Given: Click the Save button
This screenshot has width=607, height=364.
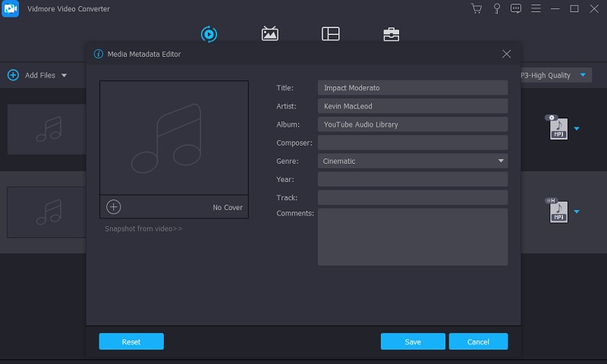Looking at the screenshot, I should tap(412, 342).
